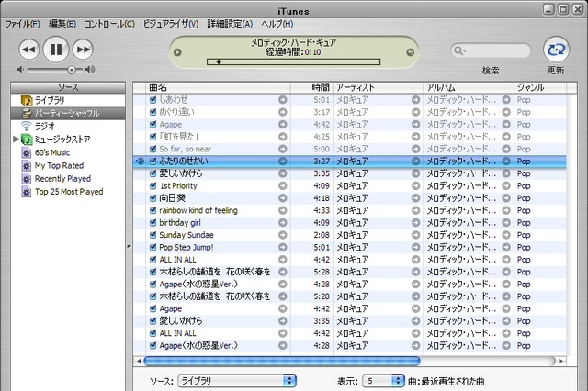Click artist arrow in birthday girl row

click(x=415, y=222)
